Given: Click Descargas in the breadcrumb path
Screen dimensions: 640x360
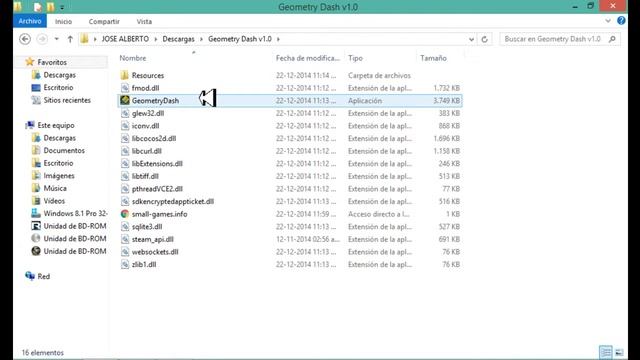Looking at the screenshot, I should (x=178, y=39).
